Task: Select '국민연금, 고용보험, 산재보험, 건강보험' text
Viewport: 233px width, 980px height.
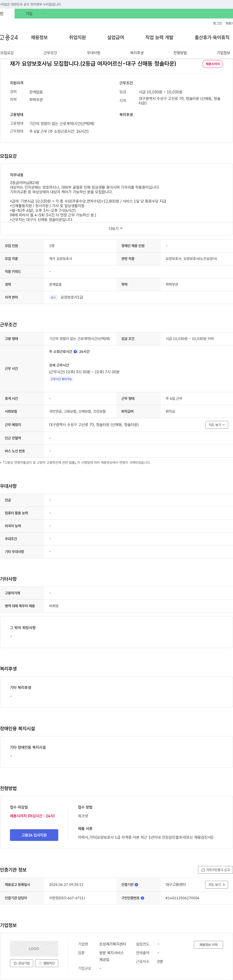Action: pyautogui.click(x=77, y=411)
